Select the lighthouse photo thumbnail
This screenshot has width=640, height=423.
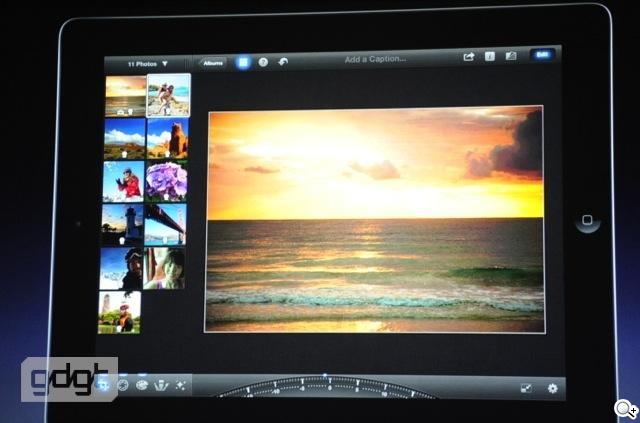click(x=123, y=225)
